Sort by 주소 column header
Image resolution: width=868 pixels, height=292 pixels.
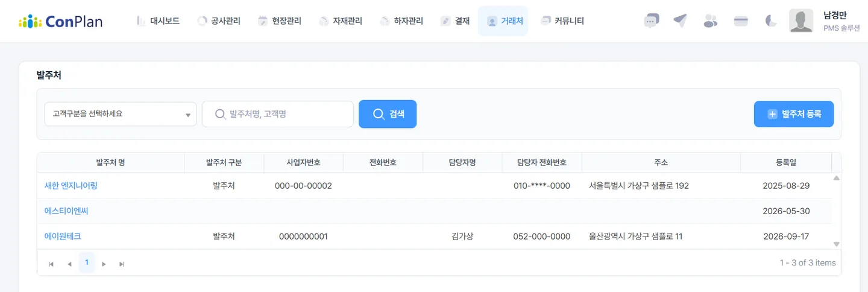coord(661,163)
